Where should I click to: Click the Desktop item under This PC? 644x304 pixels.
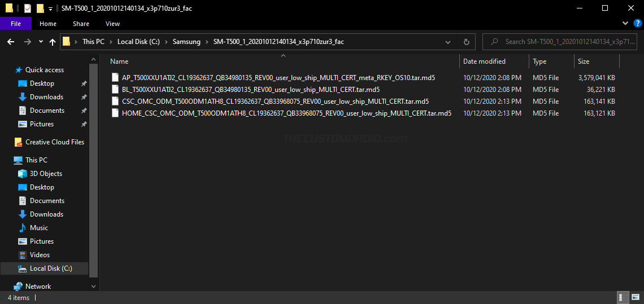42,187
